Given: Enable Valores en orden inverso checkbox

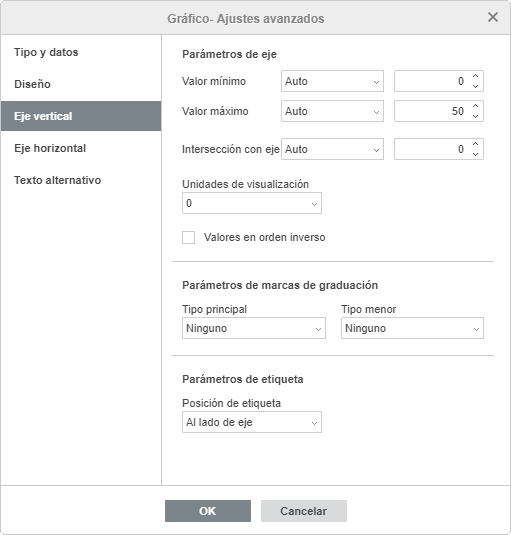Looking at the screenshot, I should tap(189, 237).
